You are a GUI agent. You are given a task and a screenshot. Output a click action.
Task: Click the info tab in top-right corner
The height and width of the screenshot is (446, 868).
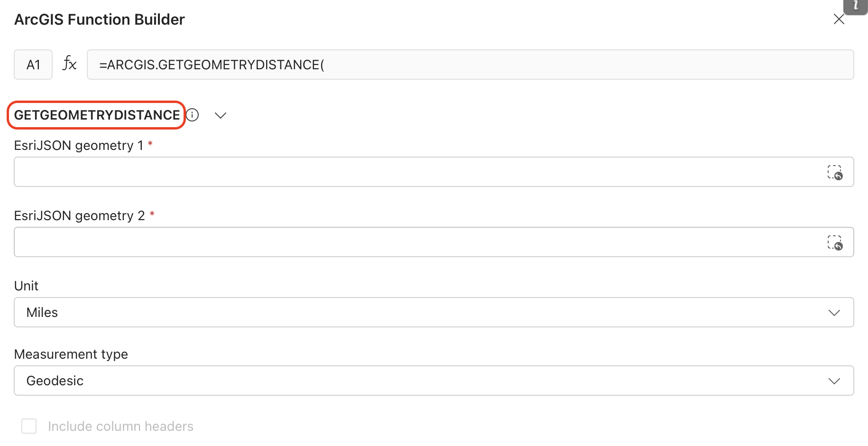tap(856, 6)
